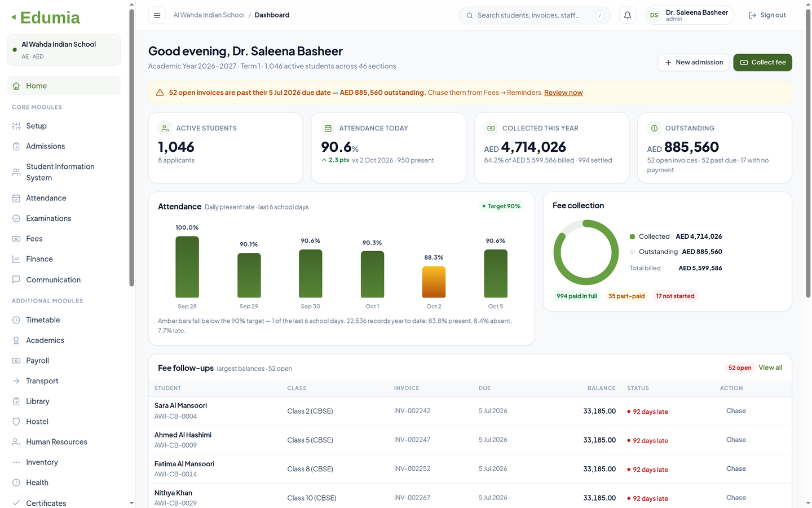Open the notifications bell

(628, 15)
